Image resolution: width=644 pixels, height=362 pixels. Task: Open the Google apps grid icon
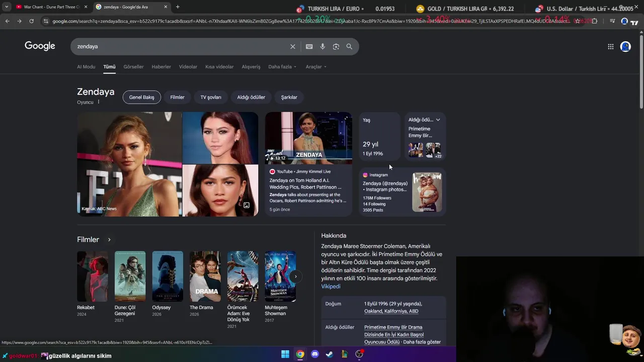point(611,46)
